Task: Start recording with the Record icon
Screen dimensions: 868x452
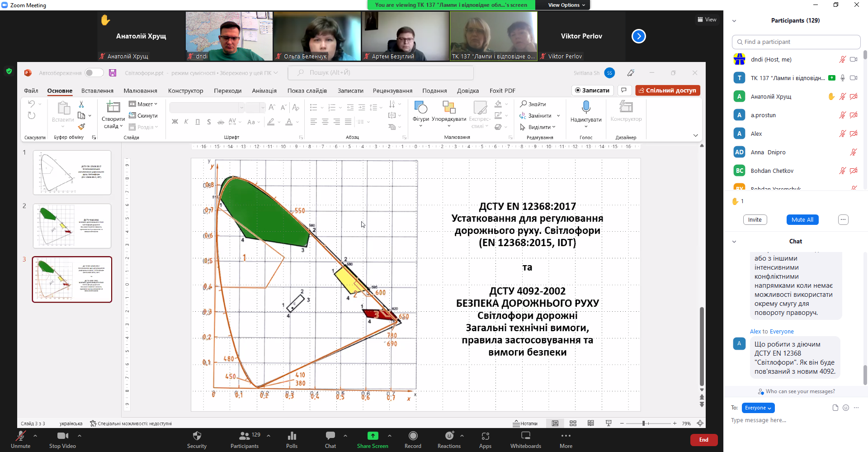Action: pos(413,436)
